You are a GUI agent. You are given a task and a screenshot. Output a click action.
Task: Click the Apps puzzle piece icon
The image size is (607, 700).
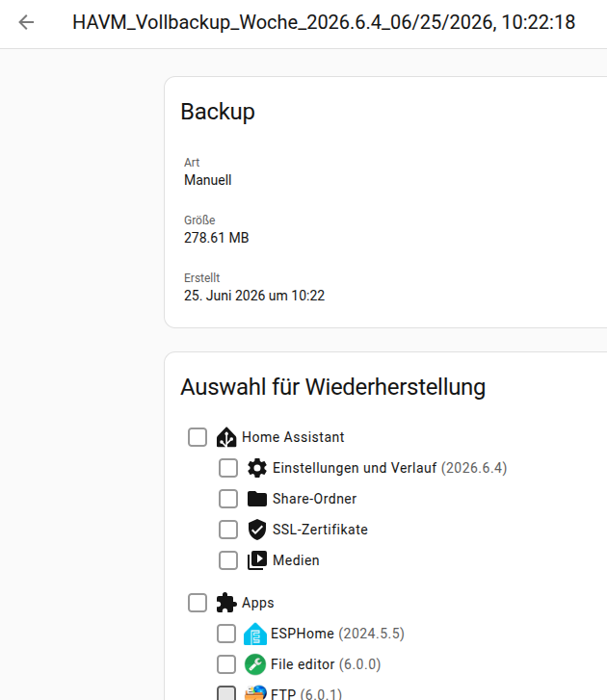226,603
